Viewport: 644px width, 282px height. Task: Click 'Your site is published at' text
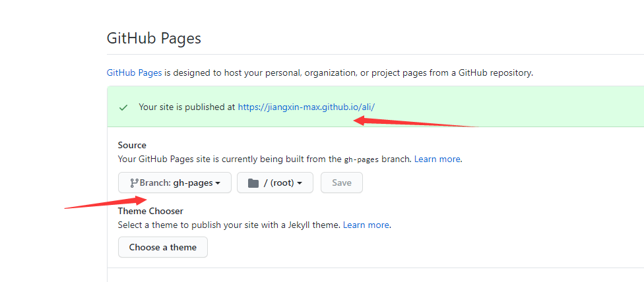(187, 107)
